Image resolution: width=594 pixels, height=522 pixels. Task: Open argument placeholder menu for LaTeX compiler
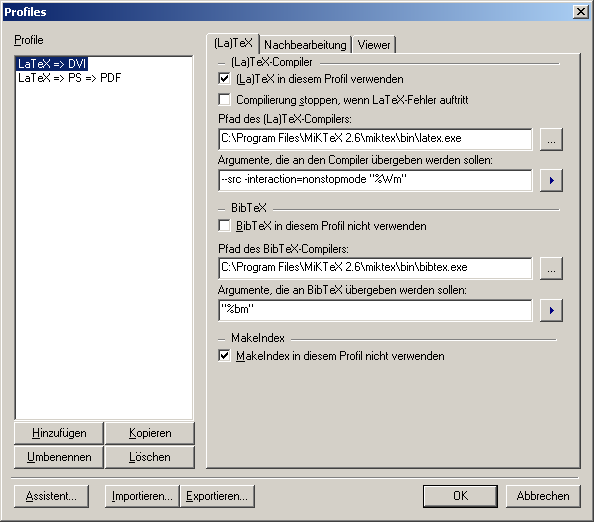click(x=551, y=180)
